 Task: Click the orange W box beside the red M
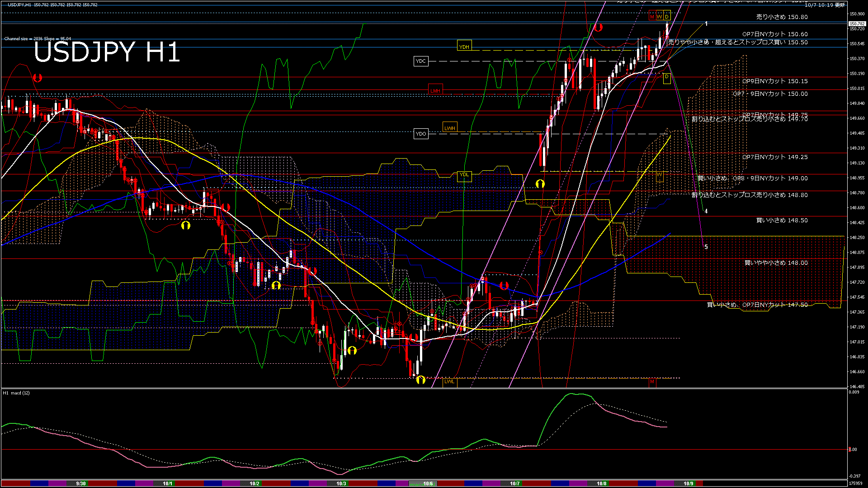point(659,17)
